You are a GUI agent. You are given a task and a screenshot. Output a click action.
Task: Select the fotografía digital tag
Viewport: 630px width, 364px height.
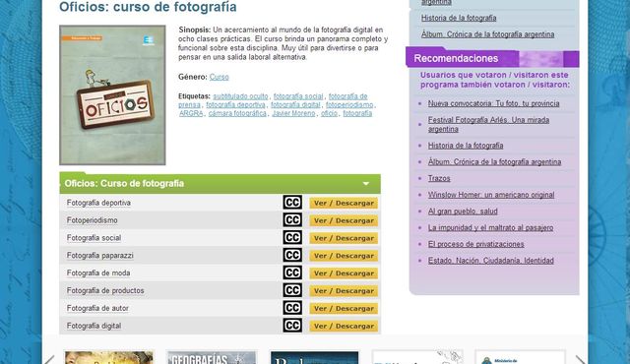[x=295, y=104]
